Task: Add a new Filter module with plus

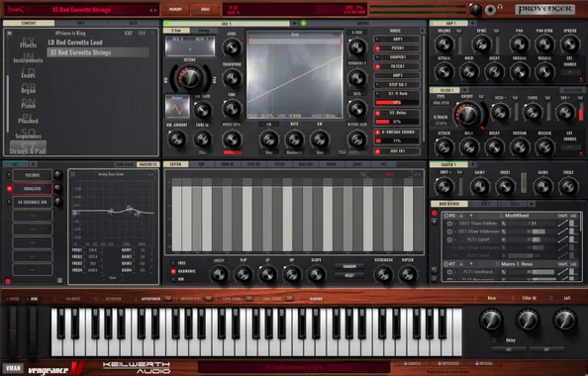Action: pyautogui.click(x=464, y=90)
